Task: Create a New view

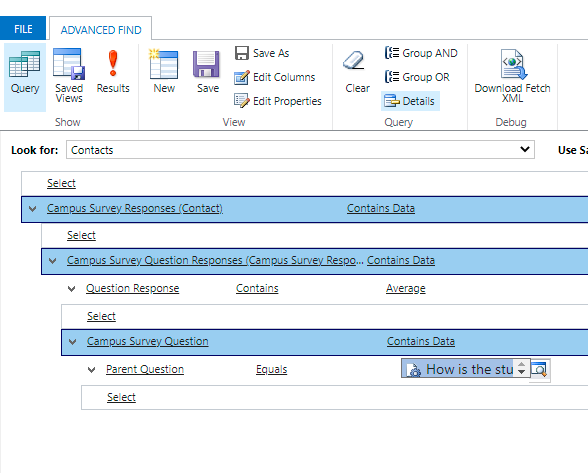Action: pos(164,72)
